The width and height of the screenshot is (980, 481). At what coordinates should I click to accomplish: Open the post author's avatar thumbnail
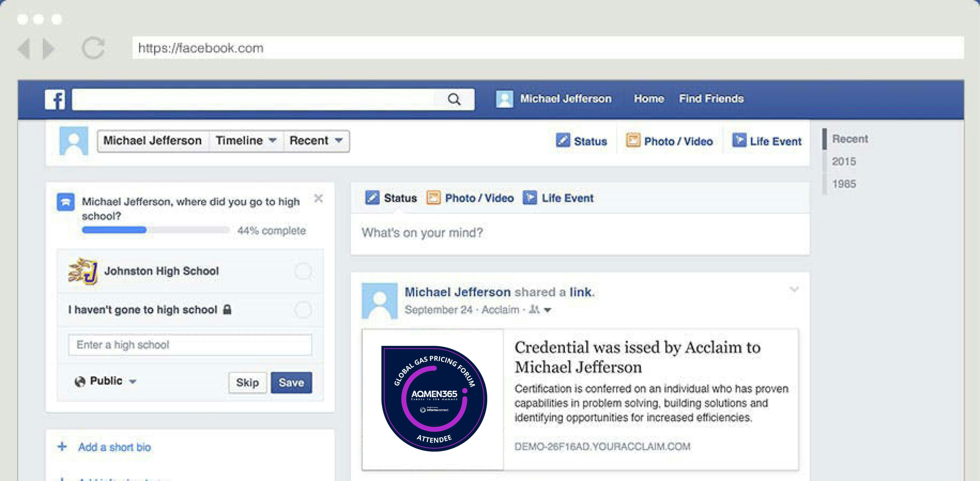(x=379, y=301)
